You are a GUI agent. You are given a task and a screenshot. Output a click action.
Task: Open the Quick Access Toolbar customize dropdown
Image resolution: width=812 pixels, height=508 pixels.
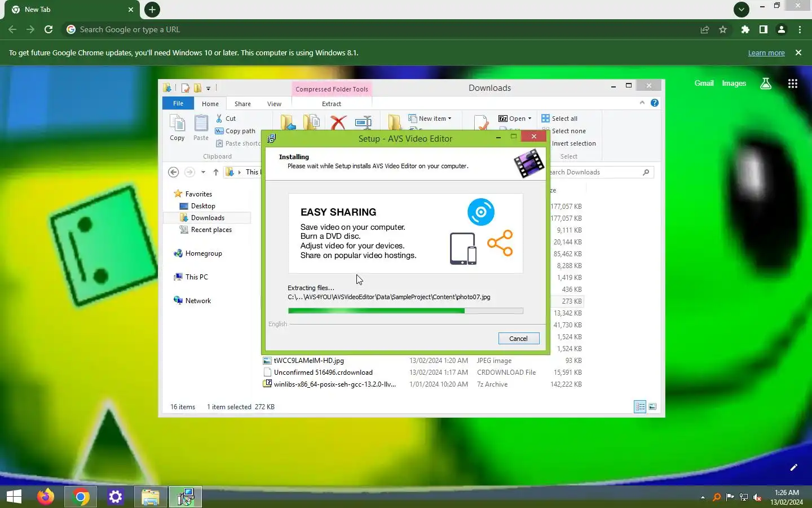click(x=208, y=88)
